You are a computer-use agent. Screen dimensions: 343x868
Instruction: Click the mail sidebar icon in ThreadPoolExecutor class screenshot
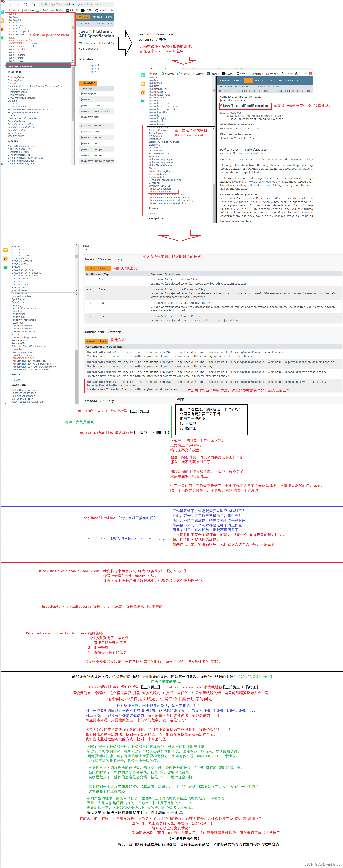[x=143, y=101]
